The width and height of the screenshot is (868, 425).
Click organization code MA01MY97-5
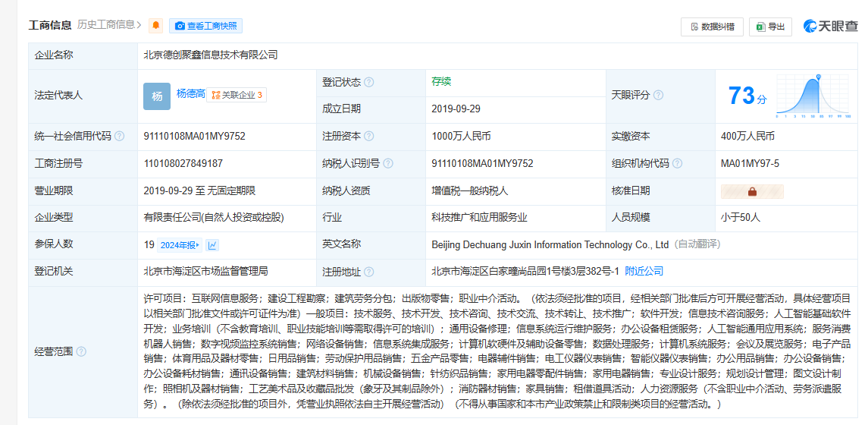[x=748, y=163]
